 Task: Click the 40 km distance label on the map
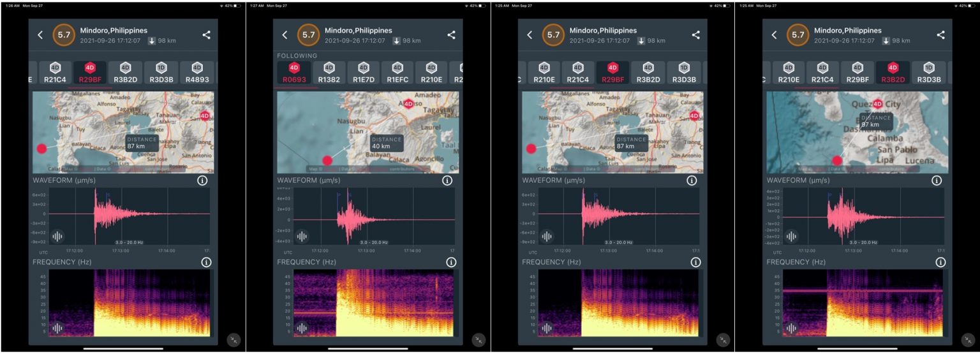(387, 143)
